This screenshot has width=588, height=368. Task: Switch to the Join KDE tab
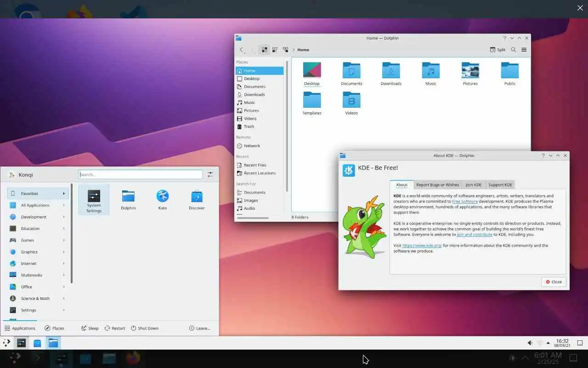click(474, 185)
